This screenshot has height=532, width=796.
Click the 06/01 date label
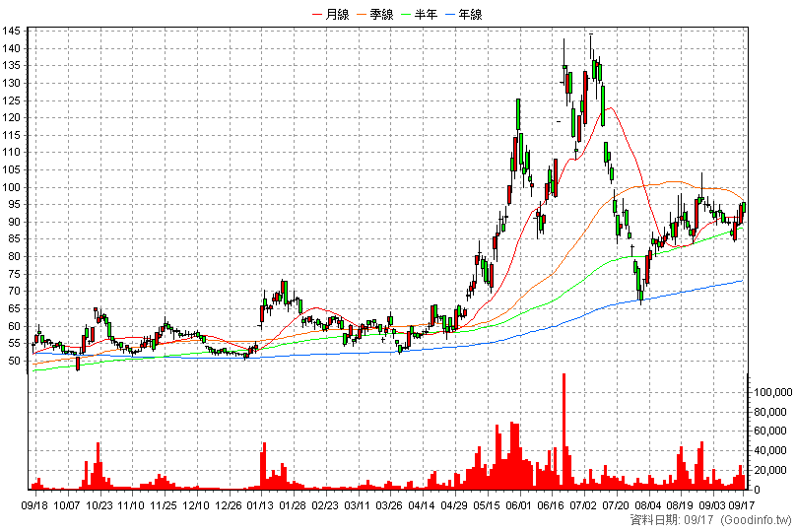coord(519,505)
